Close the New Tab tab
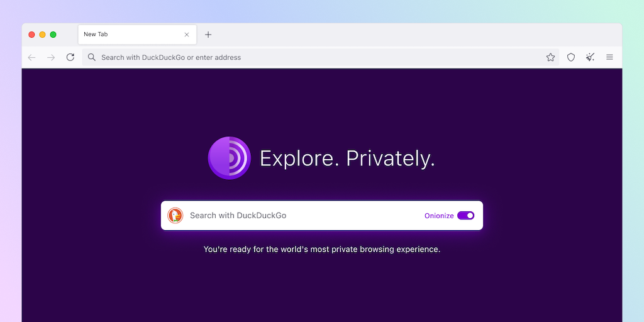Viewport: 644px width, 322px height. [186, 35]
